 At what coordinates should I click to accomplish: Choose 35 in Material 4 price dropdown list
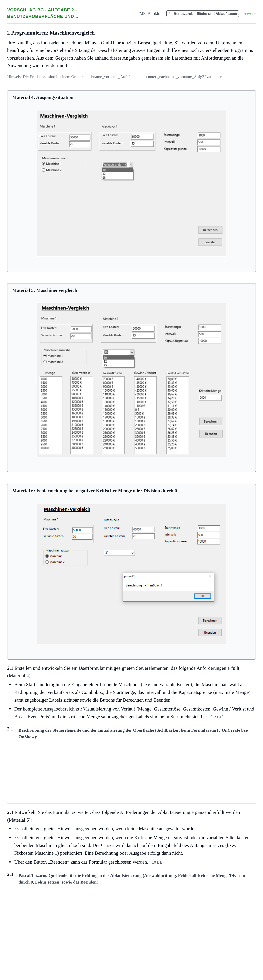pyautogui.click(x=117, y=178)
